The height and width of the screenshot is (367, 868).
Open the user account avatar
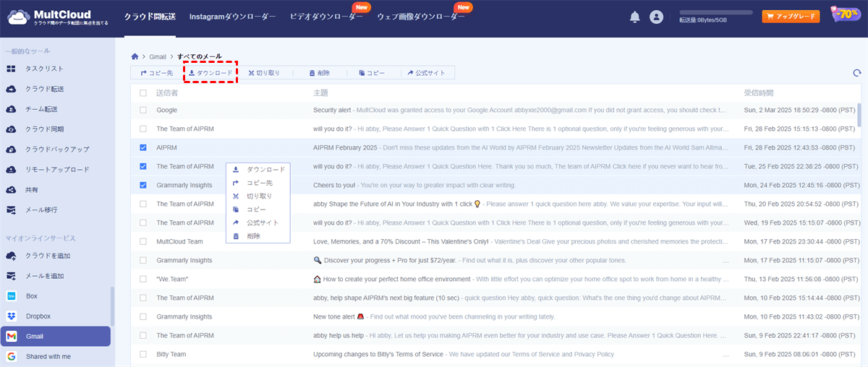coord(657,17)
